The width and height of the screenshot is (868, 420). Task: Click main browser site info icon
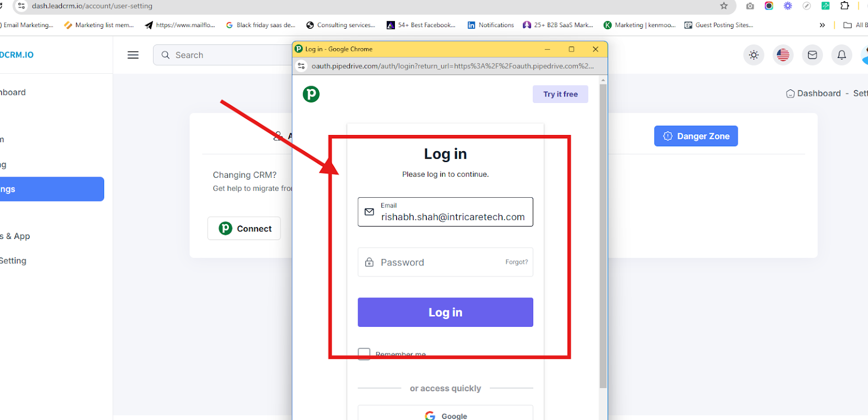tap(21, 6)
